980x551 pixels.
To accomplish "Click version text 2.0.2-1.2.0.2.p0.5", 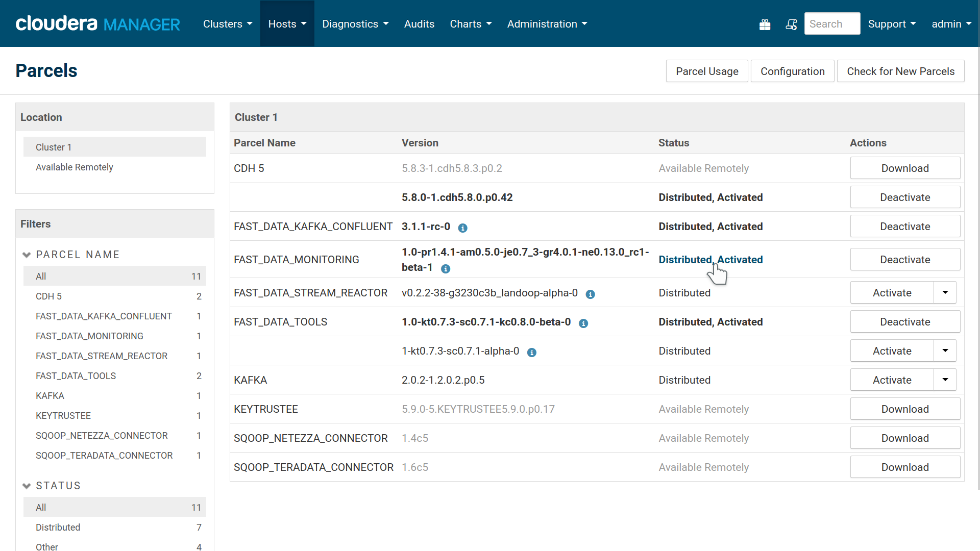I will coord(443,380).
